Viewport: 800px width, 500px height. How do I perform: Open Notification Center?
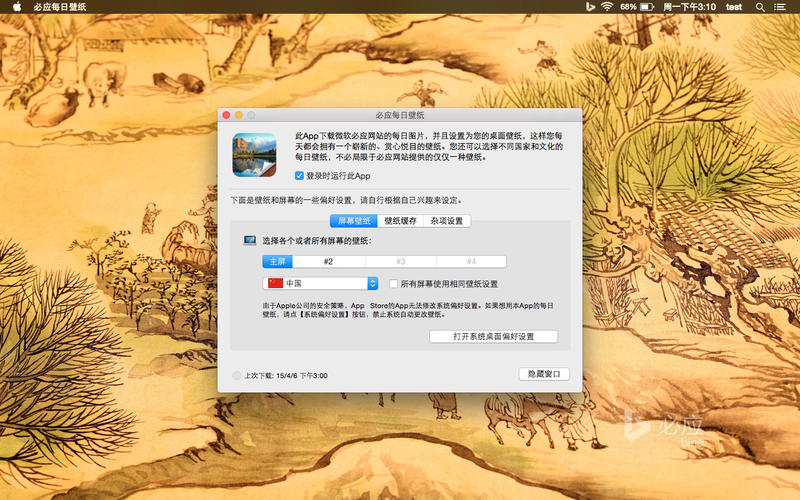[780, 7]
